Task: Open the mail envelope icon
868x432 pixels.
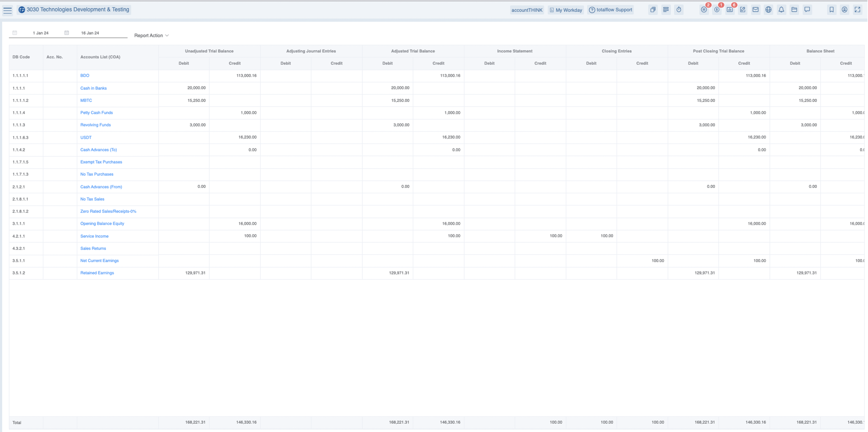Action: (756, 10)
